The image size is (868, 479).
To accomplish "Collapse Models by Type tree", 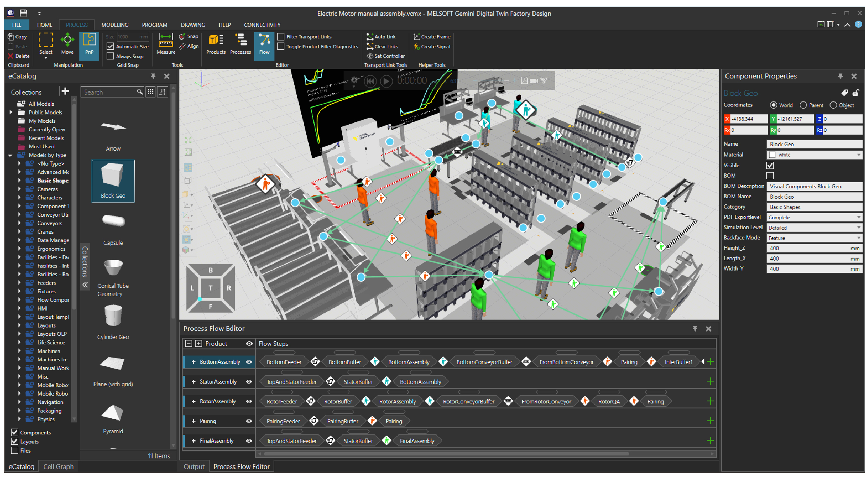I will coord(10,155).
